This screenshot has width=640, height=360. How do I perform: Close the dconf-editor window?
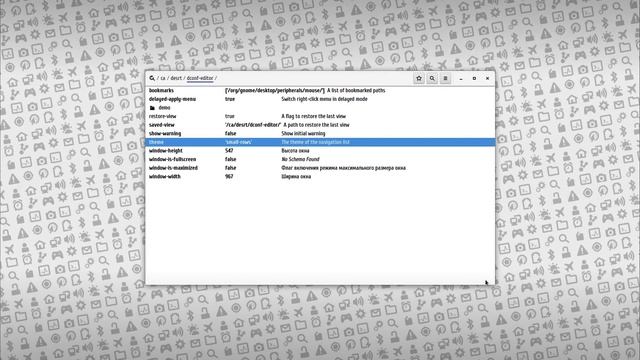(487, 78)
